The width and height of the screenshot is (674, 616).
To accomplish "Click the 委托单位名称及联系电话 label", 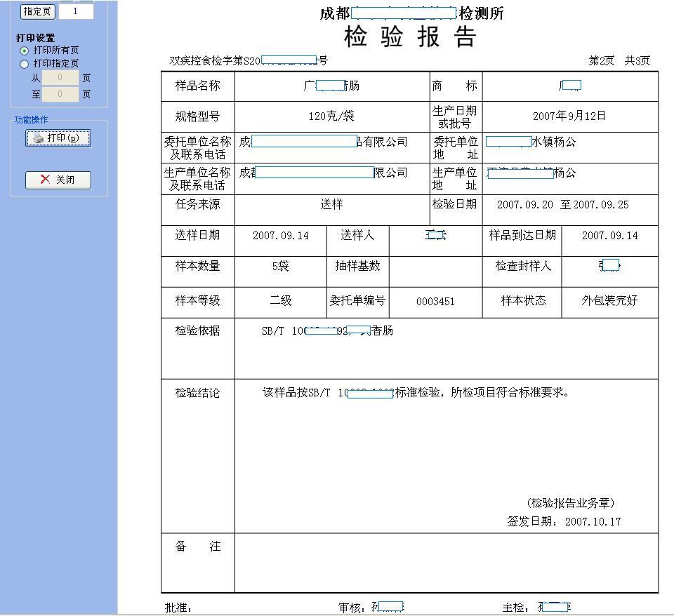I will pyautogui.click(x=198, y=148).
